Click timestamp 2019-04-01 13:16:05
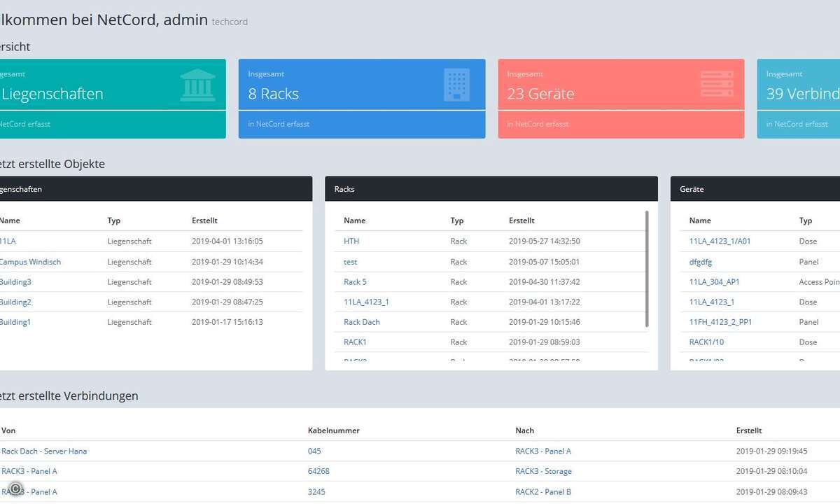 [227, 241]
